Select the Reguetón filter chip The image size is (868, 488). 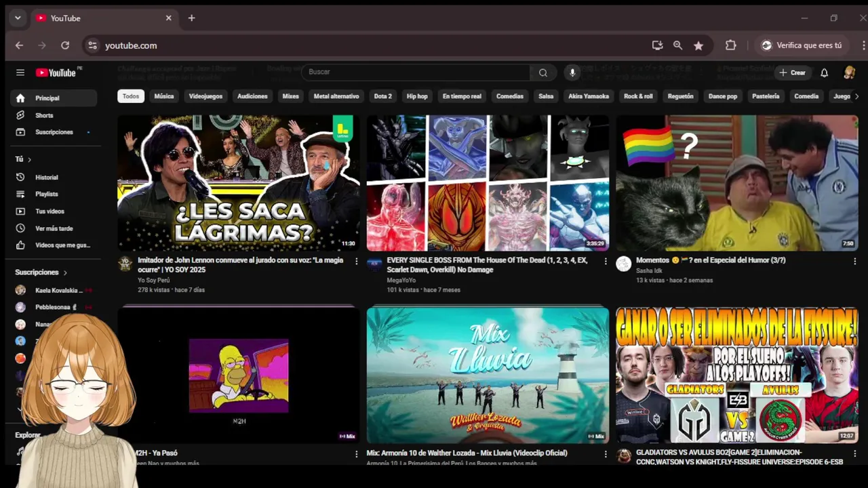pos(680,96)
